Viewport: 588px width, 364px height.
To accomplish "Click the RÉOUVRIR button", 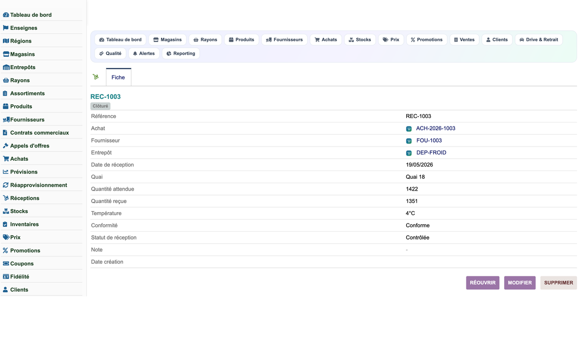I will point(483,283).
